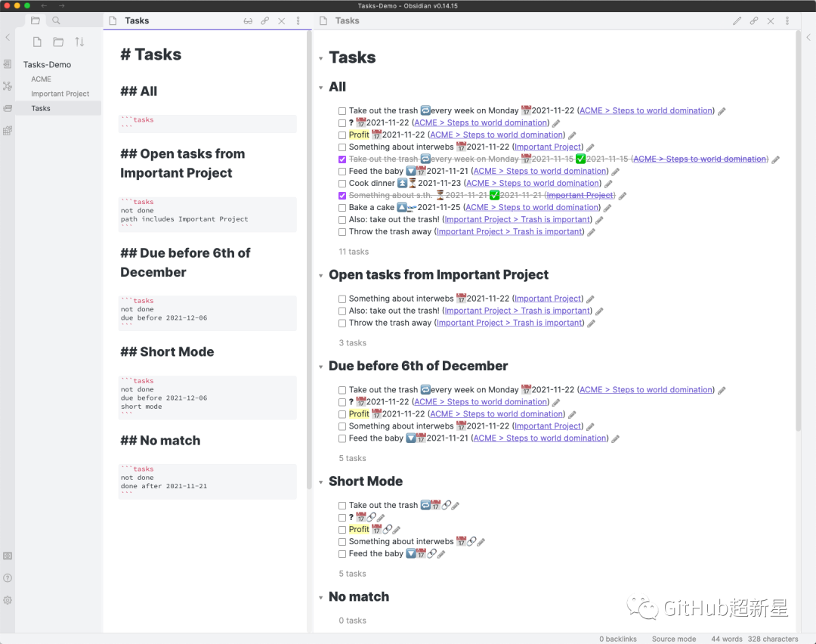This screenshot has width=816, height=644.
Task: Collapse the All heading section
Action: point(320,88)
